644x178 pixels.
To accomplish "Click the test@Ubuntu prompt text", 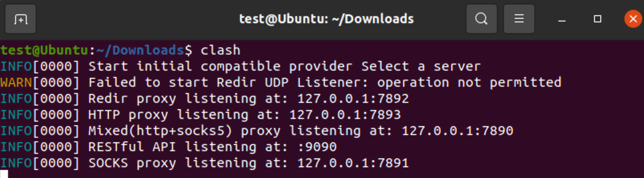I will [45, 50].
